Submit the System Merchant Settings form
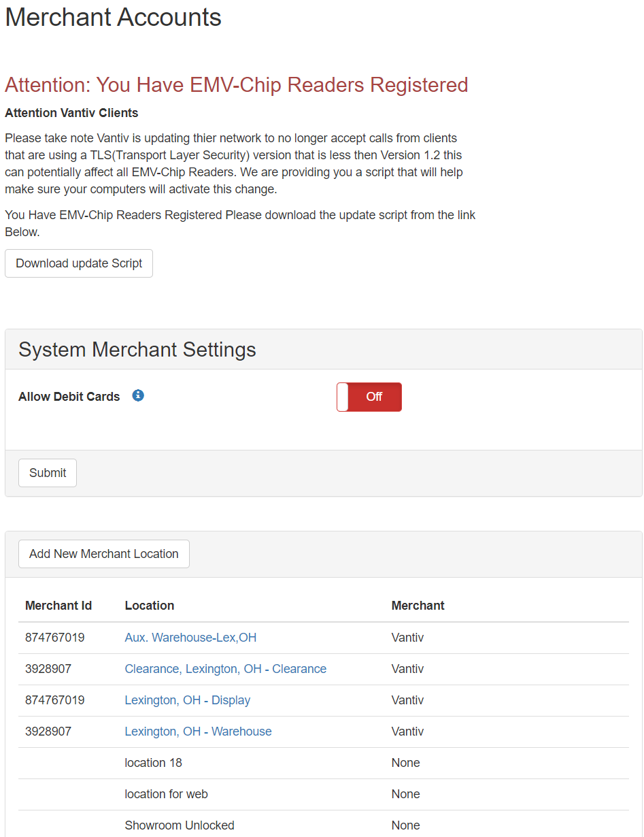Image resolution: width=644 pixels, height=837 pixels. click(x=48, y=473)
